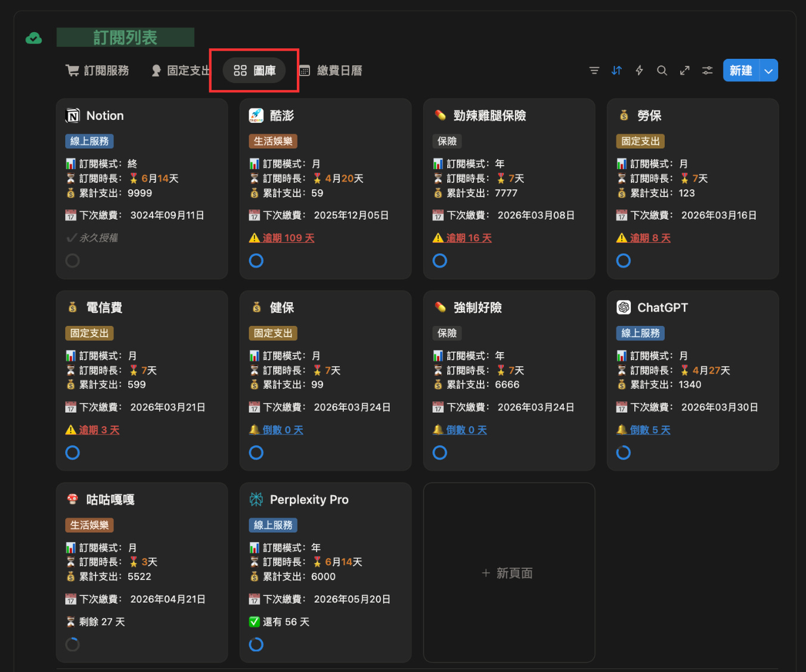Open the sort arrows icon

click(x=617, y=70)
